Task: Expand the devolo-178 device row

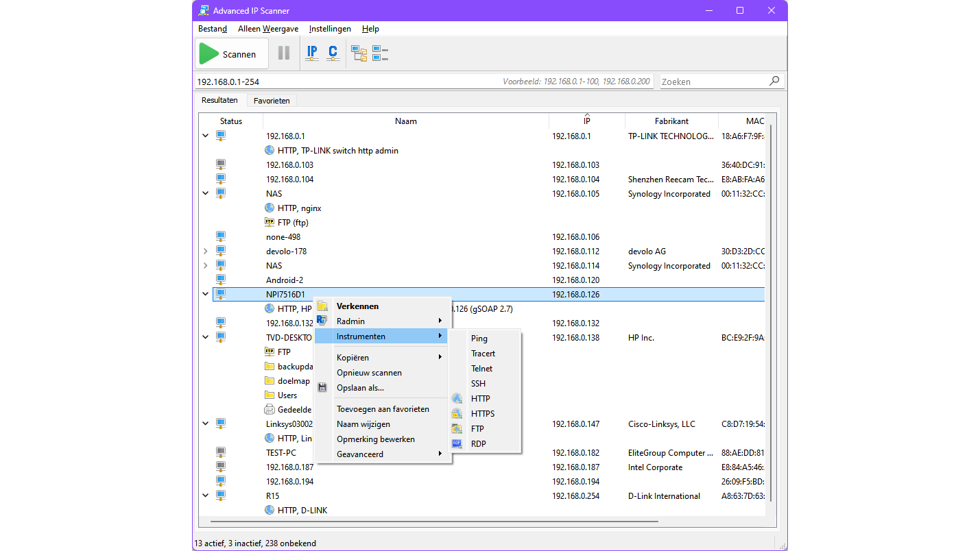Action: tap(205, 252)
